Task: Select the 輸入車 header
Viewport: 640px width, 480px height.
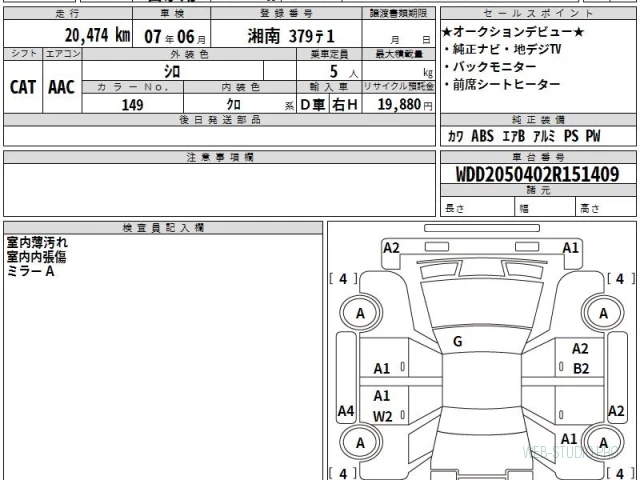Action: click(329, 87)
